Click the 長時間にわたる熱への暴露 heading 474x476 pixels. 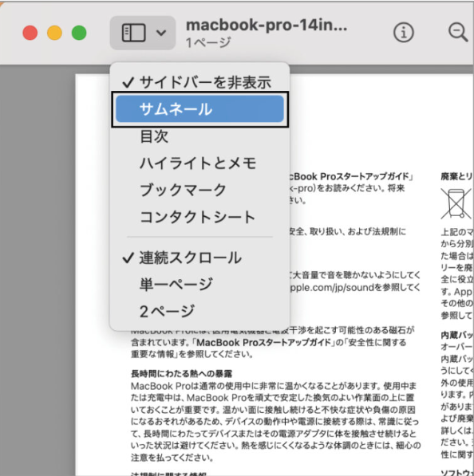[x=181, y=374]
